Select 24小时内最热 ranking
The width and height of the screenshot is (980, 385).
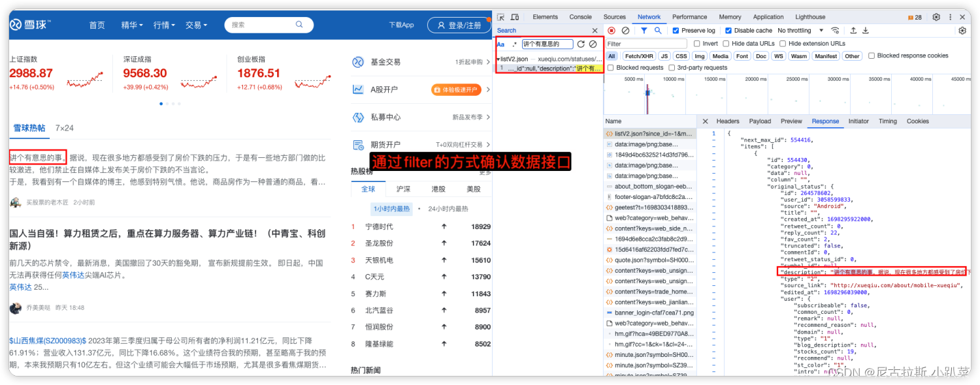pos(448,209)
